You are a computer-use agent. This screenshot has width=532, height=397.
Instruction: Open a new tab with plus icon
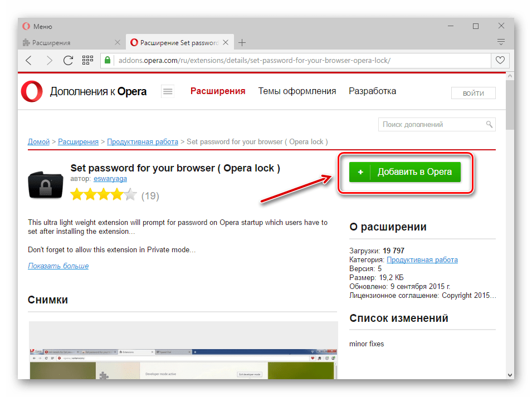[x=242, y=43]
